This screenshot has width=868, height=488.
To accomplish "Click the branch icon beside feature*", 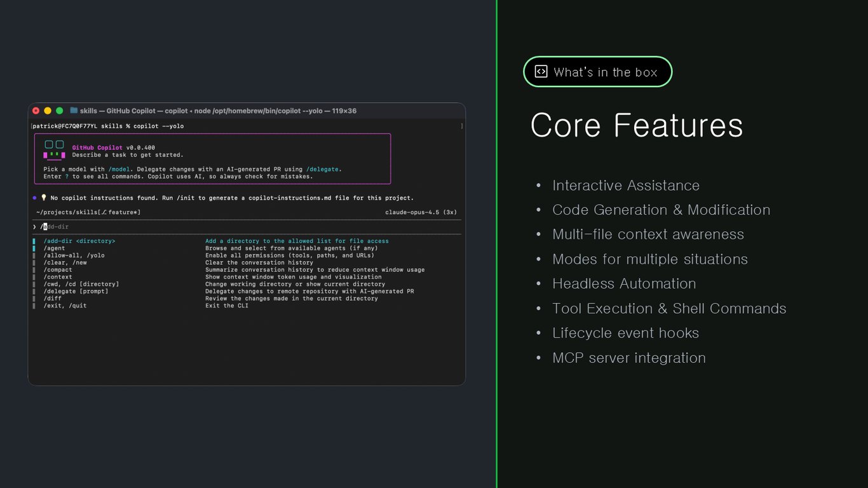I will tap(104, 212).
